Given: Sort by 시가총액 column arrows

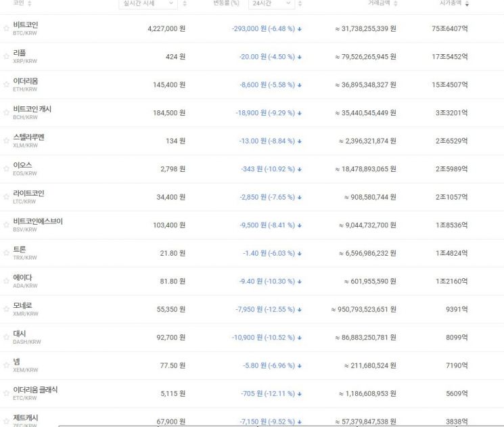Looking at the screenshot, I should (467, 3).
